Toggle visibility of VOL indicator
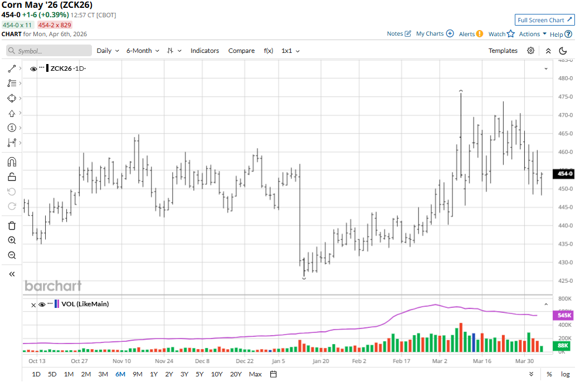 click(x=42, y=305)
